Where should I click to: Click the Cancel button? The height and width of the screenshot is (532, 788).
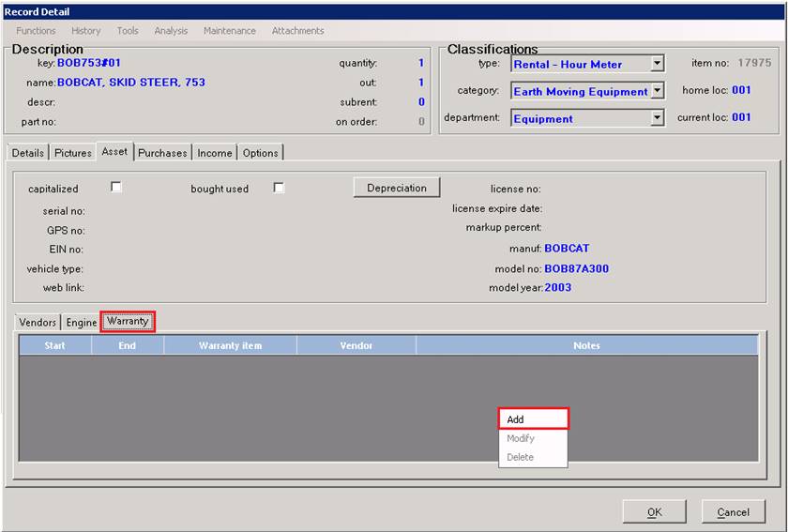point(733,511)
